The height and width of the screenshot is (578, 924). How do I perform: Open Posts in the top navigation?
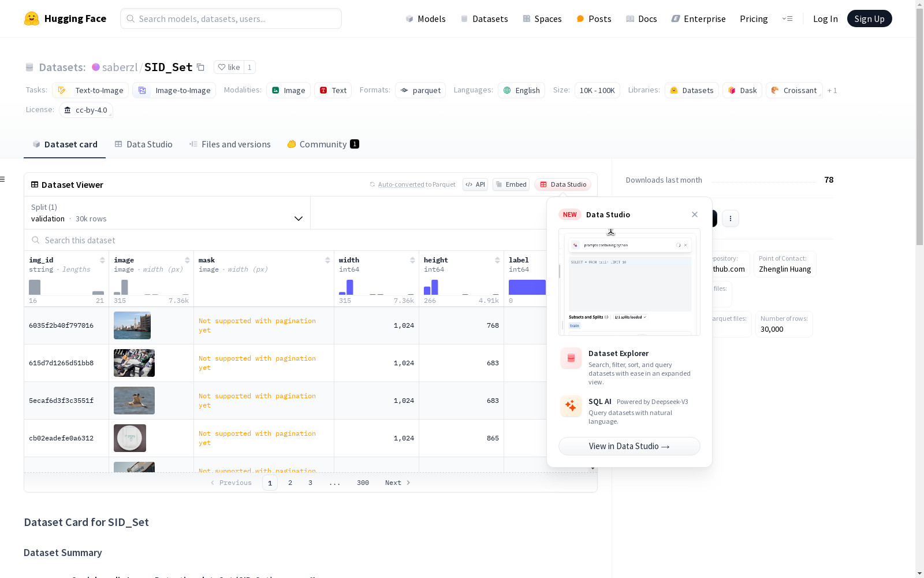tap(594, 18)
